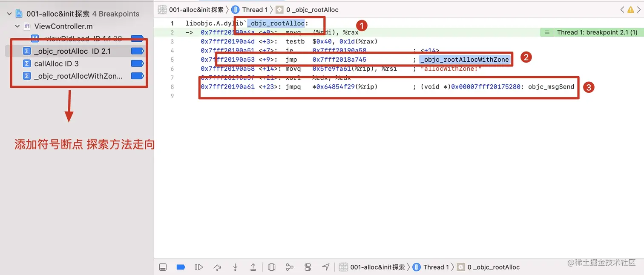
Task: Collapse the ViewController.m breakpoint group
Action: pos(17,26)
